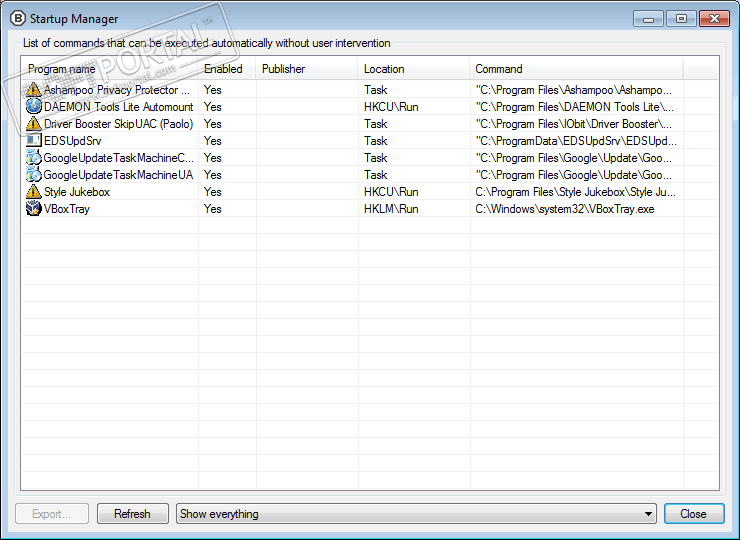Minimize the Startup Manager window
This screenshot has height=540, width=740.
click(649, 19)
